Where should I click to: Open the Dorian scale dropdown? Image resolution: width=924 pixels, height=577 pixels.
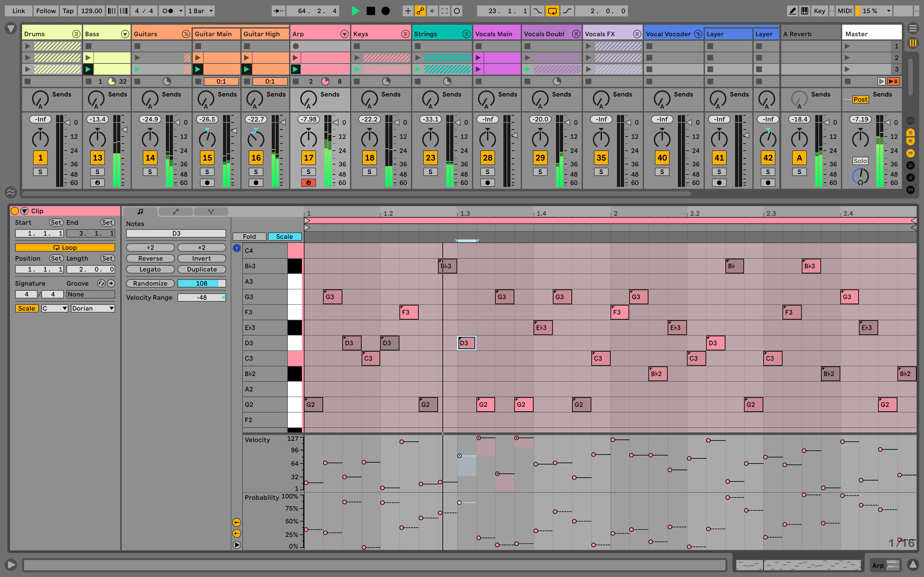pyautogui.click(x=92, y=308)
